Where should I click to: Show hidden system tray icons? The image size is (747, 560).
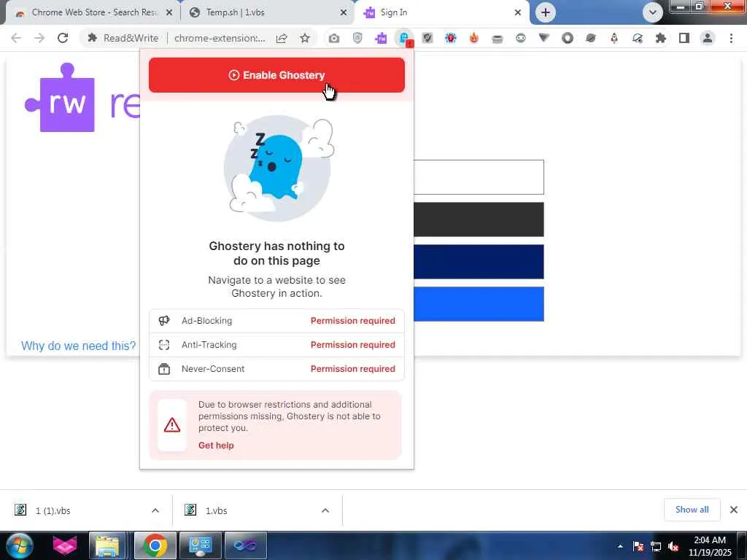point(620,547)
